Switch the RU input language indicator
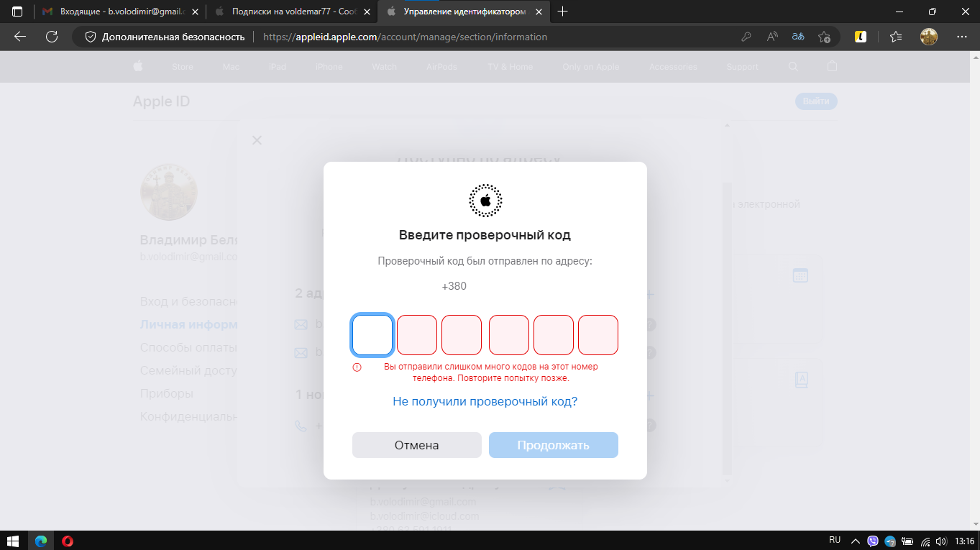 [835, 540]
